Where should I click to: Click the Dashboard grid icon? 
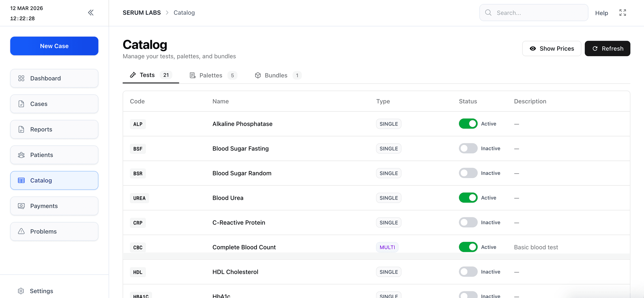(x=21, y=78)
